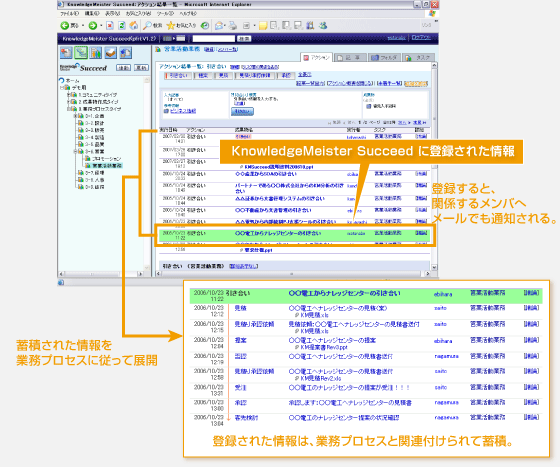Open the Forward button history dropdown arrow
This screenshot has height=467, width=560.
[x=101, y=25]
